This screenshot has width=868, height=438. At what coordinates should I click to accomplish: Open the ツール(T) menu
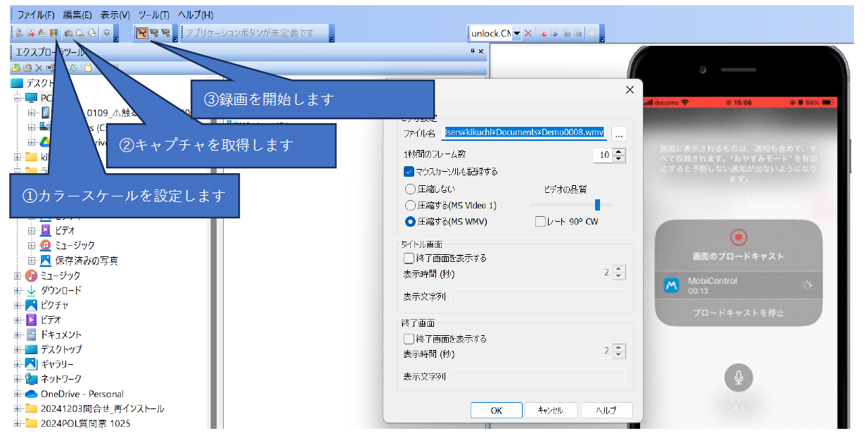pyautogui.click(x=154, y=15)
